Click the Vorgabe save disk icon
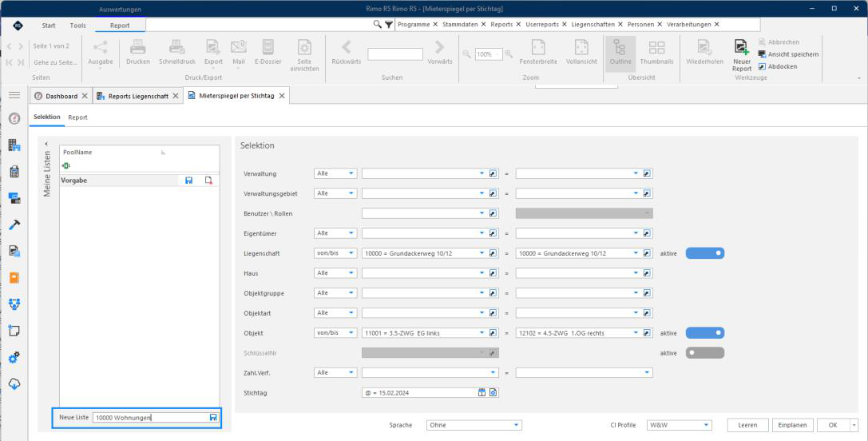This screenshot has width=868, height=441. pos(188,181)
